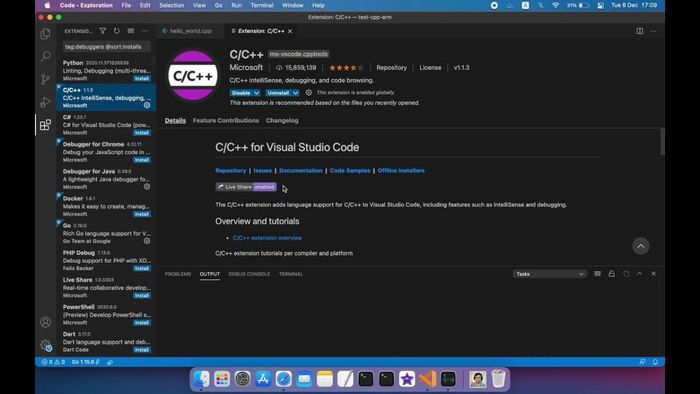Open the Debug Console panel tab
The height and width of the screenshot is (394, 700).
coord(249,274)
